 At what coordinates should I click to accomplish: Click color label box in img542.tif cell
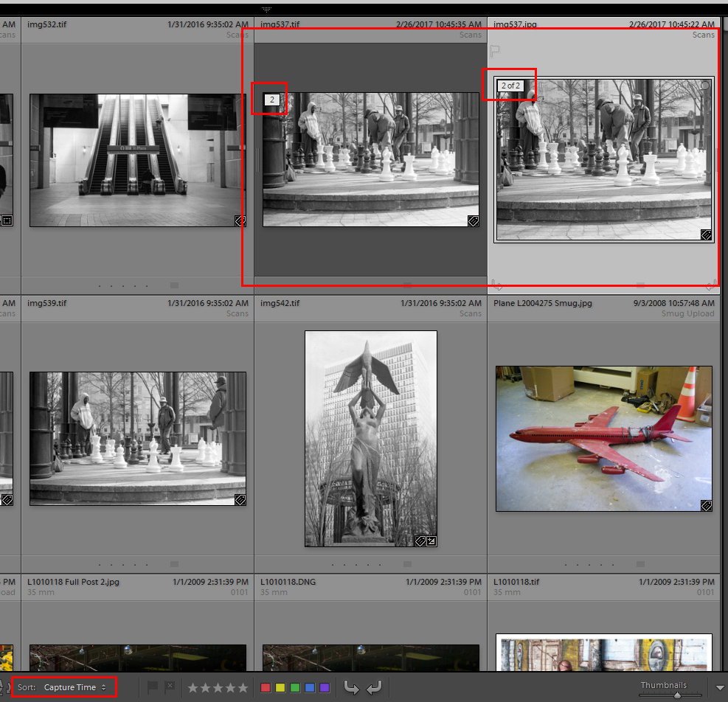(407, 563)
